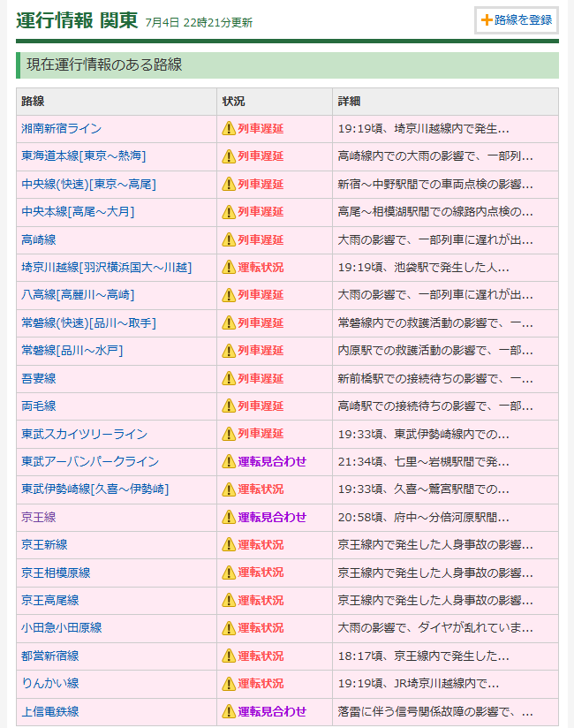Open the 東海道本線[東京～熱海] link
Screen dimensions: 574x728
coord(84,156)
